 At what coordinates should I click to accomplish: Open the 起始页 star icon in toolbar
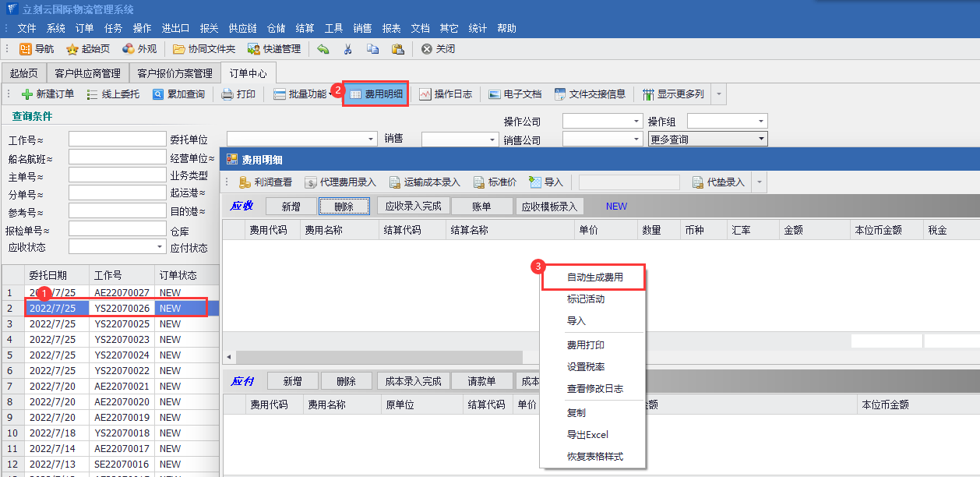[72, 49]
